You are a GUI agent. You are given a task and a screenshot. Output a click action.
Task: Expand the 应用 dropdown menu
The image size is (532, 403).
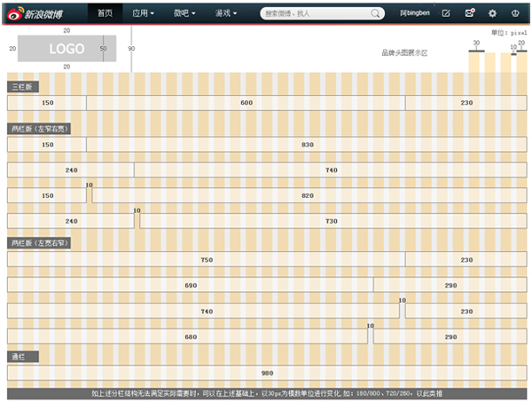tap(143, 13)
